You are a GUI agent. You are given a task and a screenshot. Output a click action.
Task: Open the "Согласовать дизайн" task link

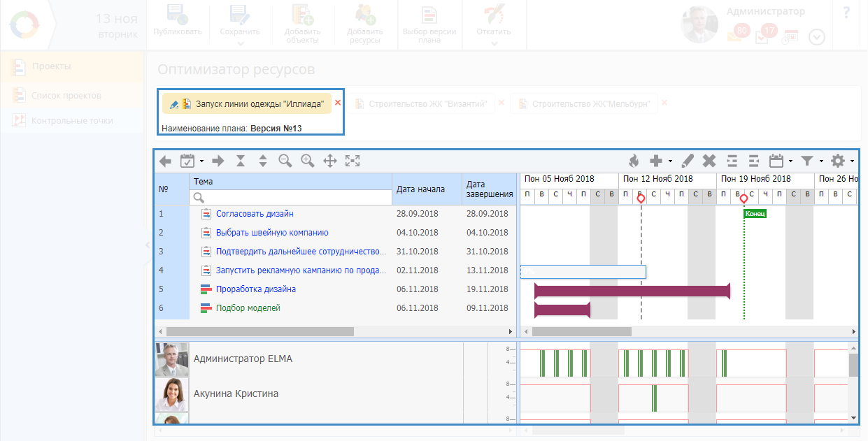click(x=255, y=214)
